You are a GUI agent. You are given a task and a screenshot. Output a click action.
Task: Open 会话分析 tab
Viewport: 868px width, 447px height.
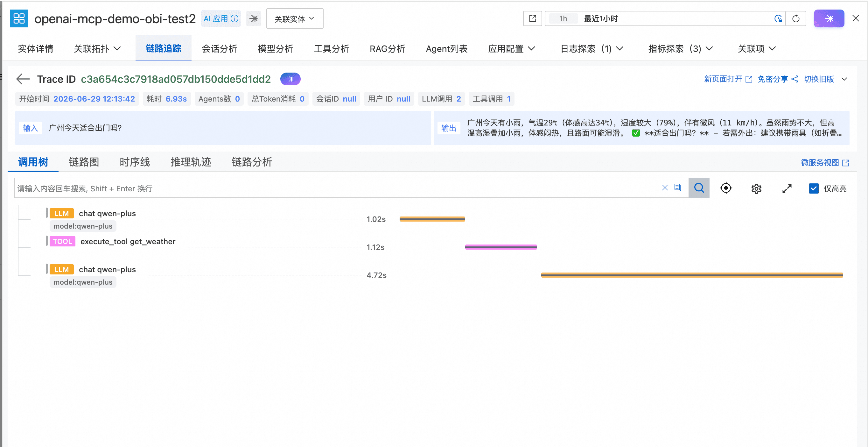pos(219,48)
